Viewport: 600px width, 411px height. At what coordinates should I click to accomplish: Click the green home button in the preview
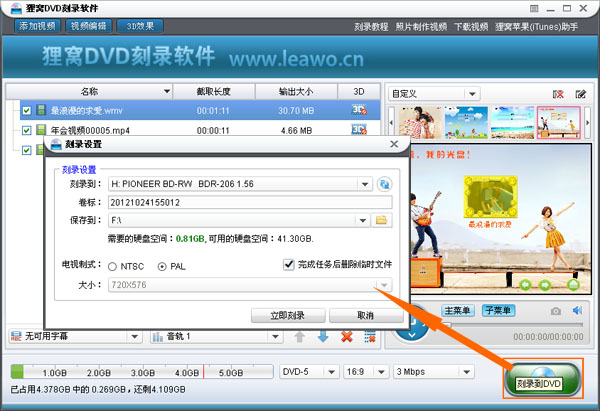pyautogui.click(x=573, y=284)
